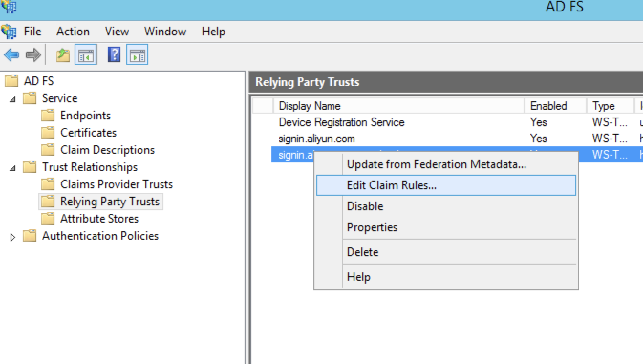
Task: Click the Up one level folder icon
Action: pos(63,55)
